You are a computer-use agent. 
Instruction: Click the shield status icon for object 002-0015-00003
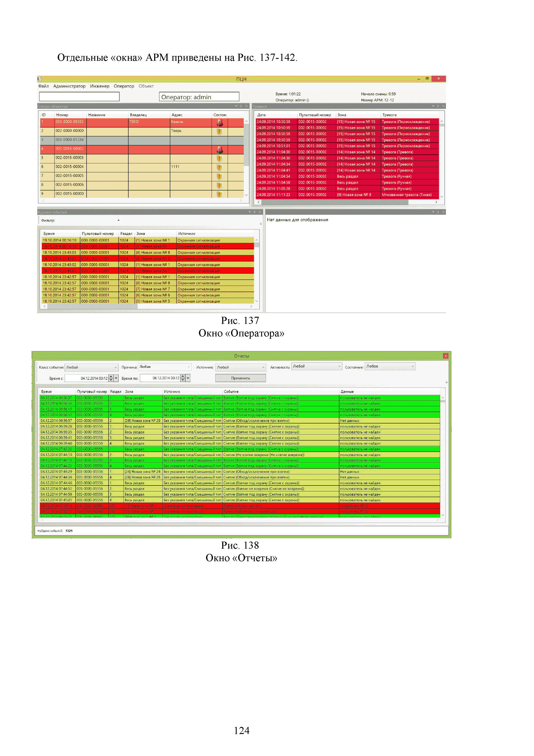coord(219,159)
